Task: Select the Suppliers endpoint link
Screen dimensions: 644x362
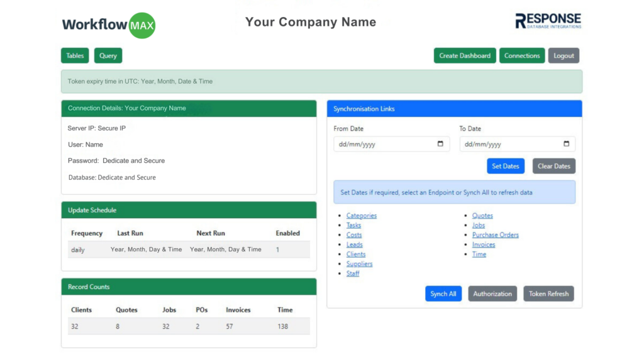Action: (x=359, y=264)
